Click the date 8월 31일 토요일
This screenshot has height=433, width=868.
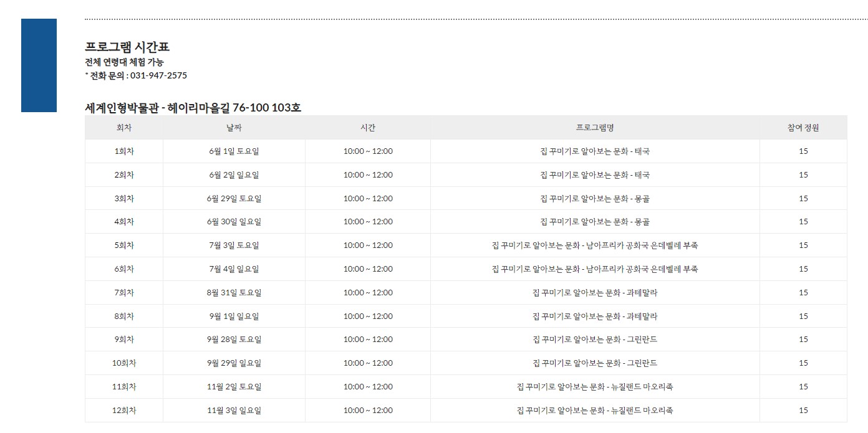234,293
